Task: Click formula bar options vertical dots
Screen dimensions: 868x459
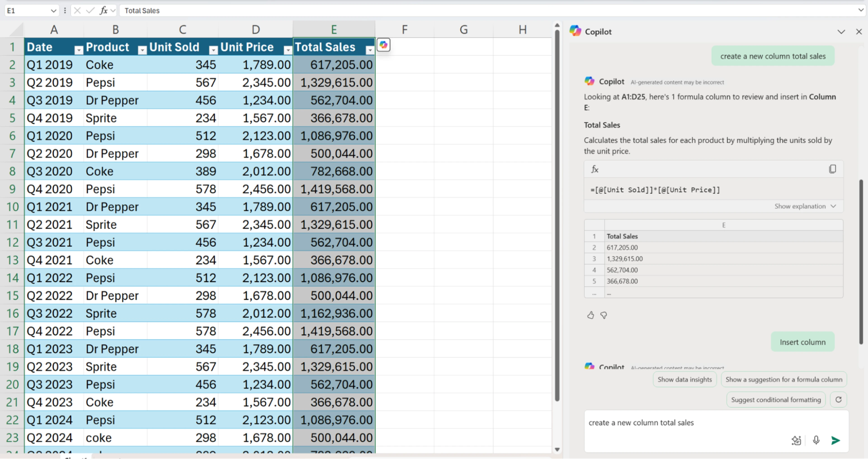Action: (x=65, y=10)
